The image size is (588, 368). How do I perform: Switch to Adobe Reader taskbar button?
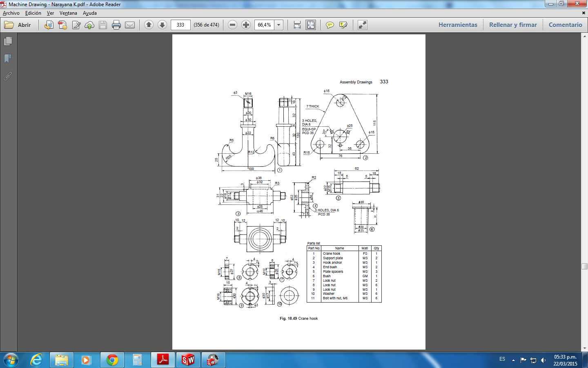click(163, 360)
